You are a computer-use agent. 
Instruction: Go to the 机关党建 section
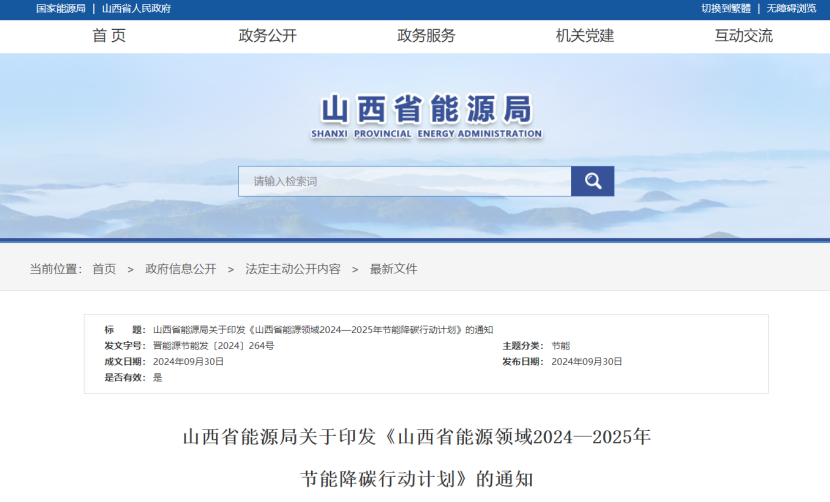pyautogui.click(x=585, y=36)
